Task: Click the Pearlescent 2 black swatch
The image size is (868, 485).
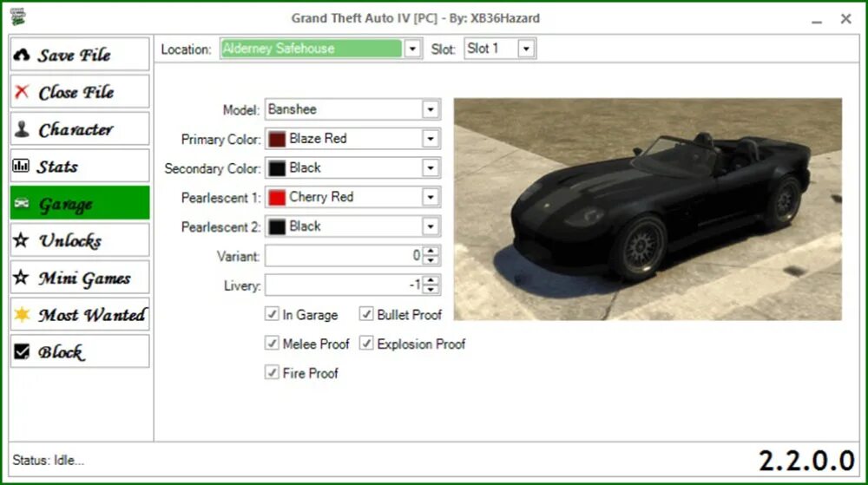Action: 277,226
